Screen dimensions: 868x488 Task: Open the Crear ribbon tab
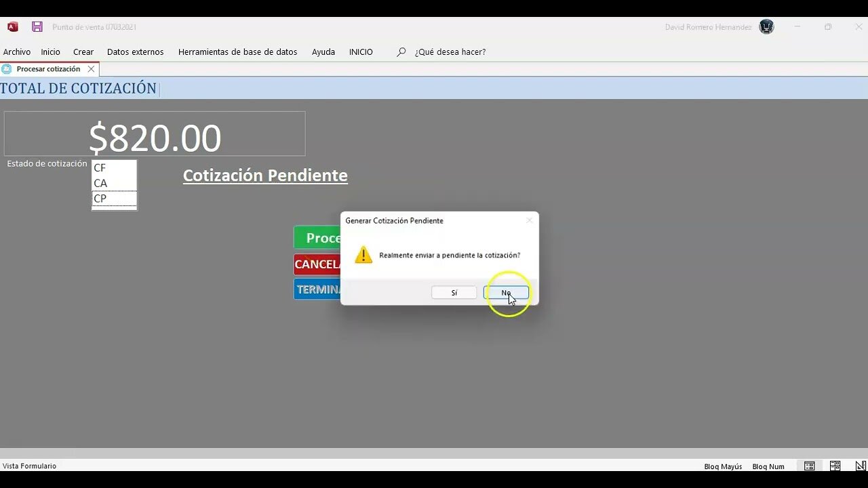pyautogui.click(x=83, y=52)
